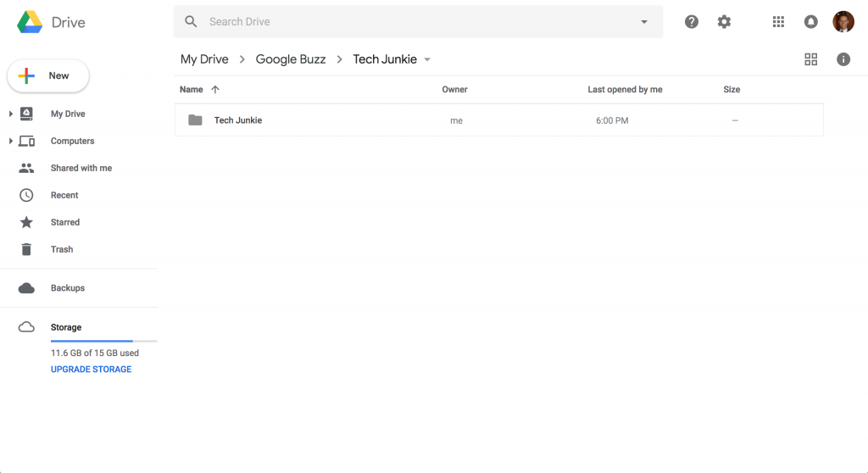Screen dimensions: 868x473
Task: Click 11.6 GB of 15 GB used
Action: (x=95, y=353)
